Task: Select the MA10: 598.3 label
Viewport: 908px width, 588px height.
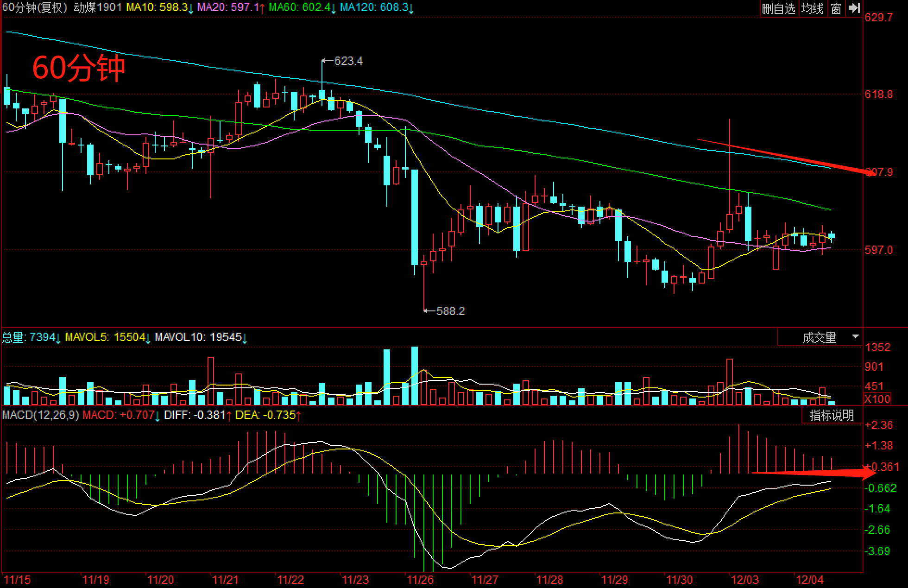Action: coord(159,7)
